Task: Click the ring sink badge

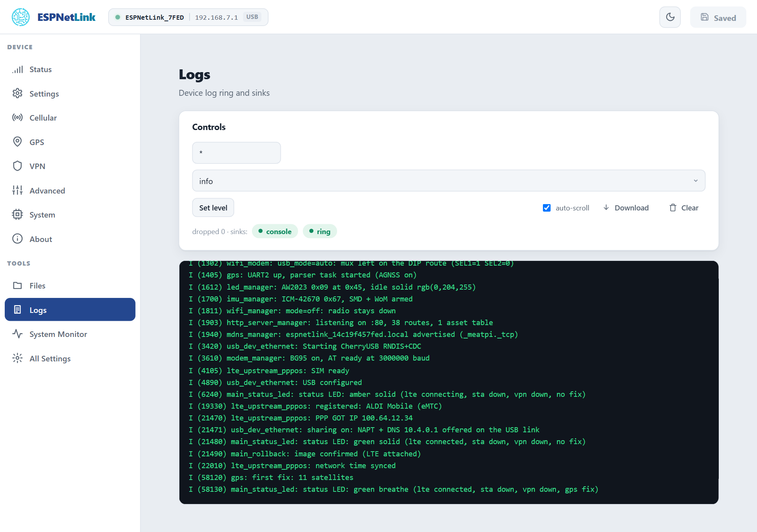Action: point(320,231)
